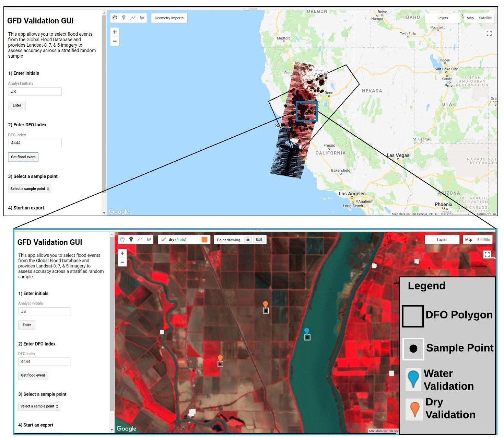Click scroll-down arrow of lower sidebar
This screenshot has width=504, height=437.
click(112, 430)
